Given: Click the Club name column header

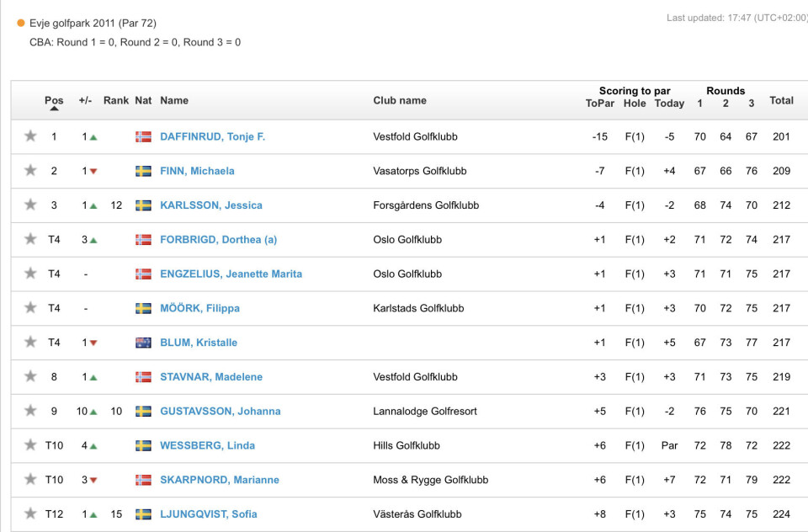Looking at the screenshot, I should click(400, 100).
